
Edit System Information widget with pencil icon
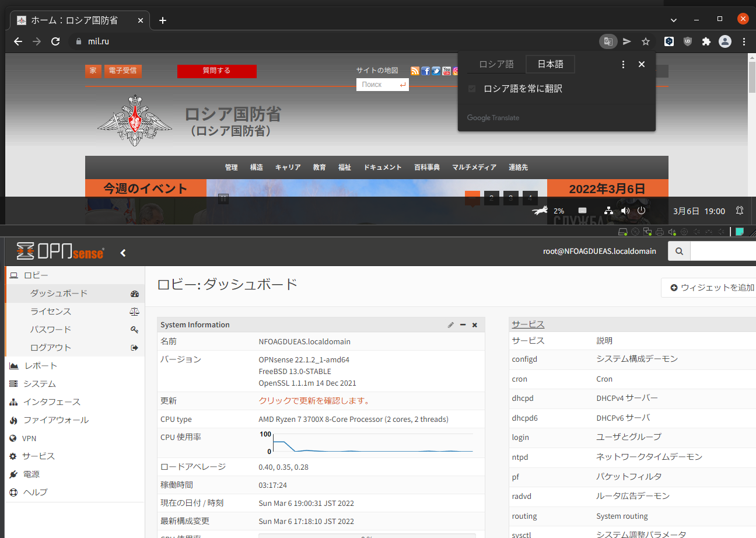[451, 325]
